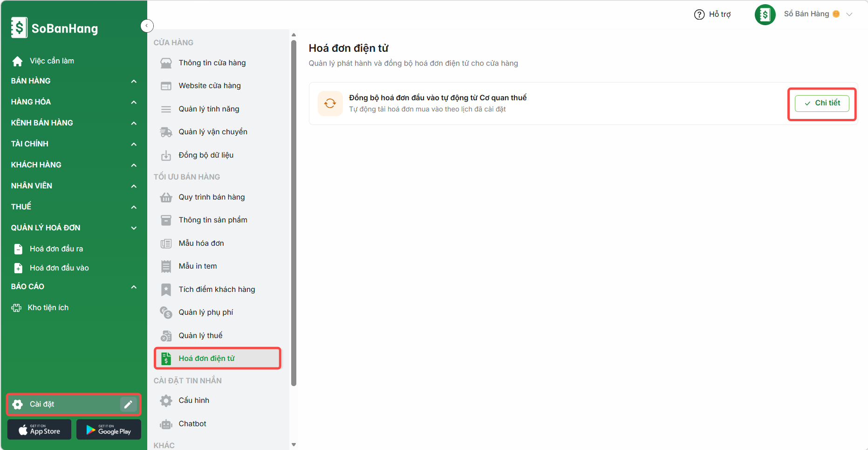Click the receipt icon for Mẫu in tem
The image size is (868, 450).
click(166, 266)
